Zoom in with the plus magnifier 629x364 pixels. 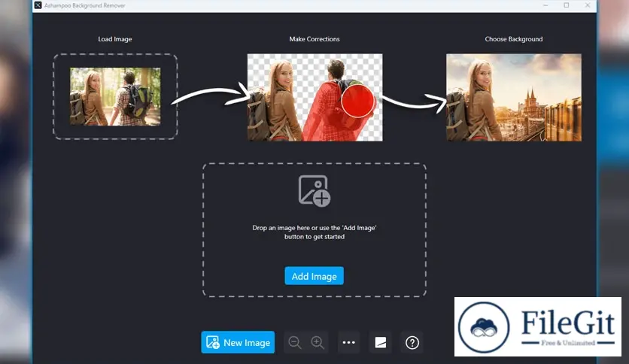pos(318,342)
